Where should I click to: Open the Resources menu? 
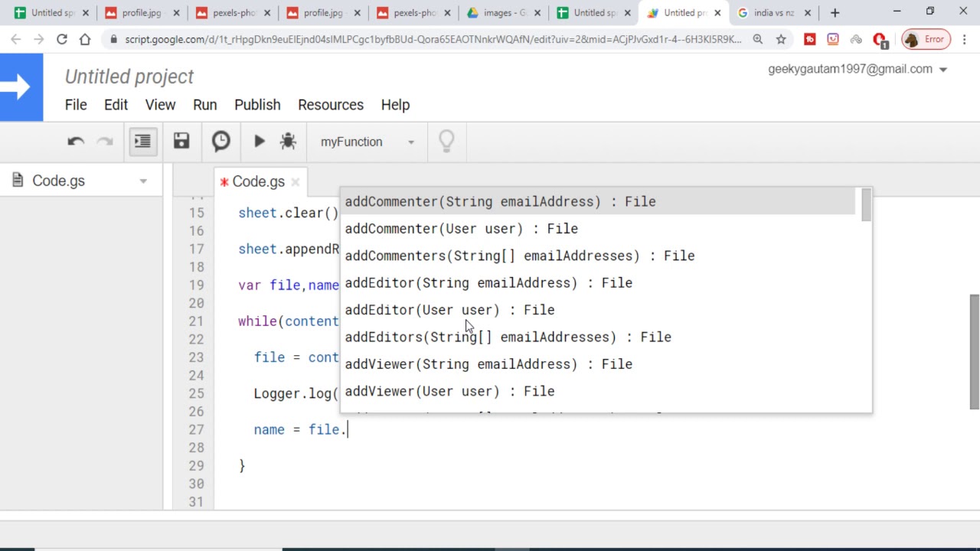point(330,105)
